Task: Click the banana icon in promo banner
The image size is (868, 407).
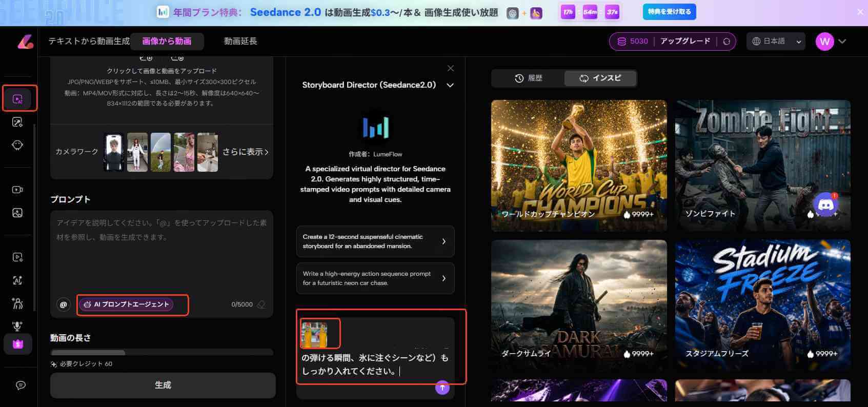Action: click(x=536, y=13)
